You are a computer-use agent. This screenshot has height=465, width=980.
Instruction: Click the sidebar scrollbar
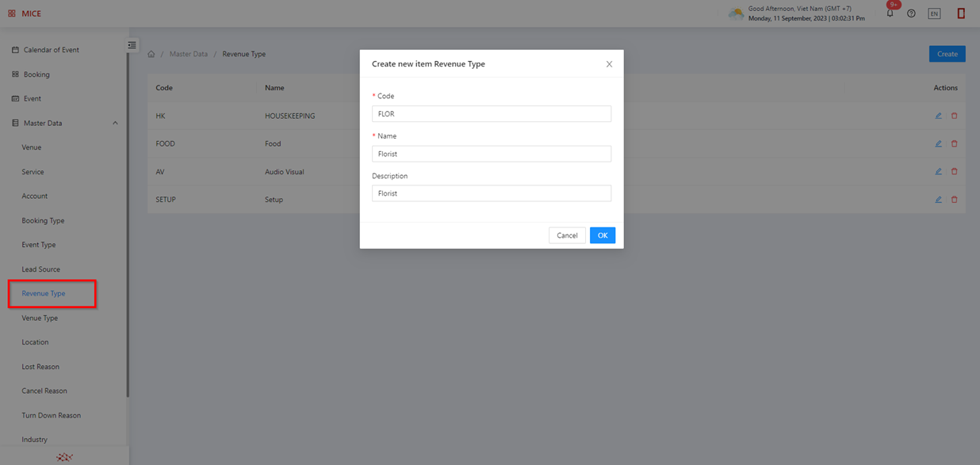pos(128,225)
